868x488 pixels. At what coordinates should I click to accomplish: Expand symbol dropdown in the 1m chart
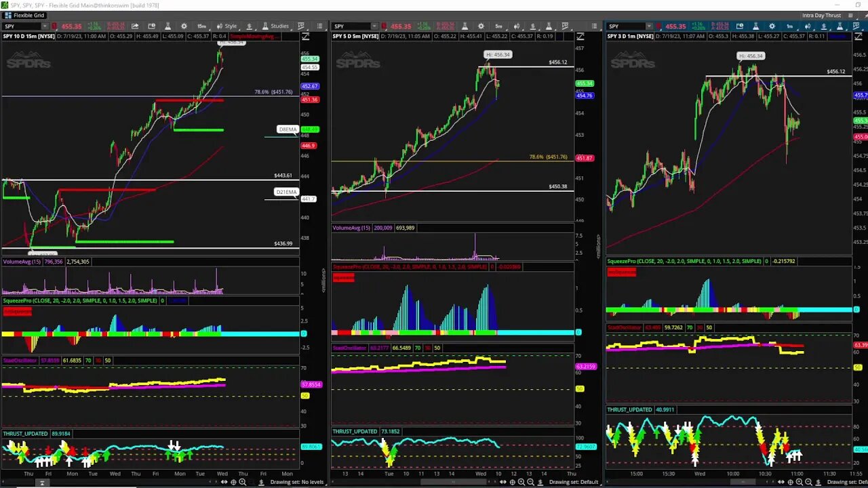(x=648, y=26)
